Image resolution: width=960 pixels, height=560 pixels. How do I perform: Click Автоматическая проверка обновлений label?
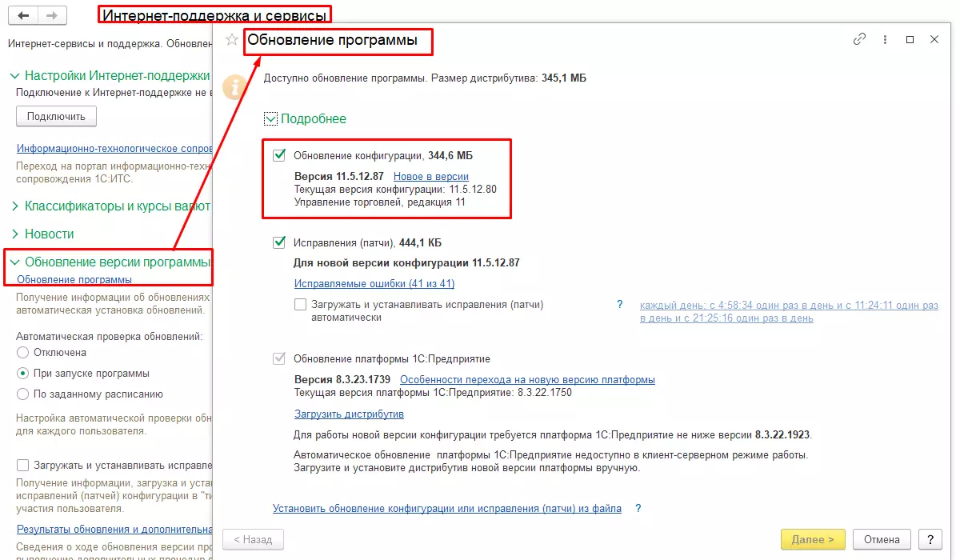pos(110,335)
